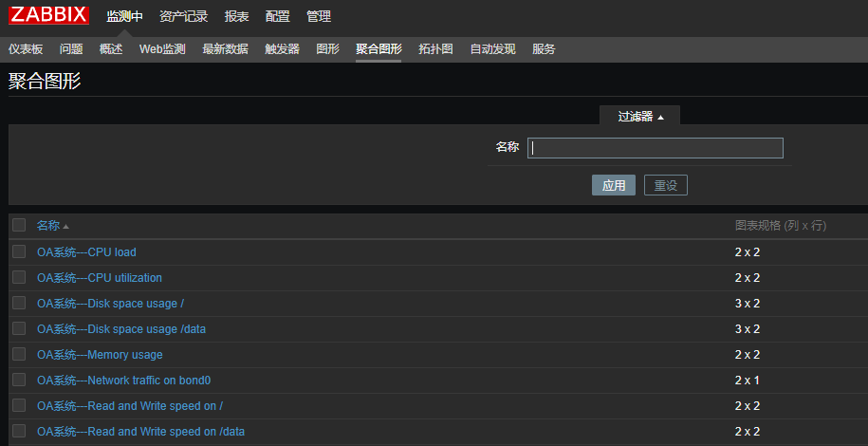Click the 重设 button
Viewport: 868px width, 446px height.
click(x=665, y=186)
